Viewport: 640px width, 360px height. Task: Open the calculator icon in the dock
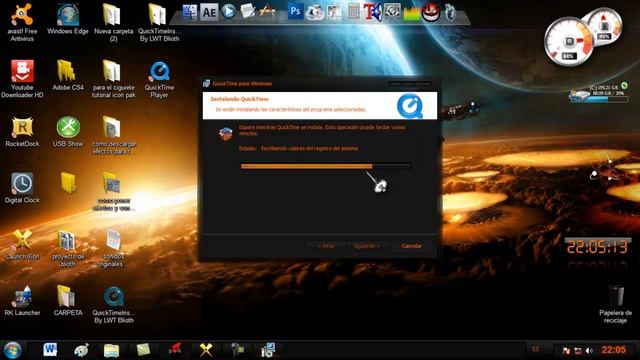[353, 11]
